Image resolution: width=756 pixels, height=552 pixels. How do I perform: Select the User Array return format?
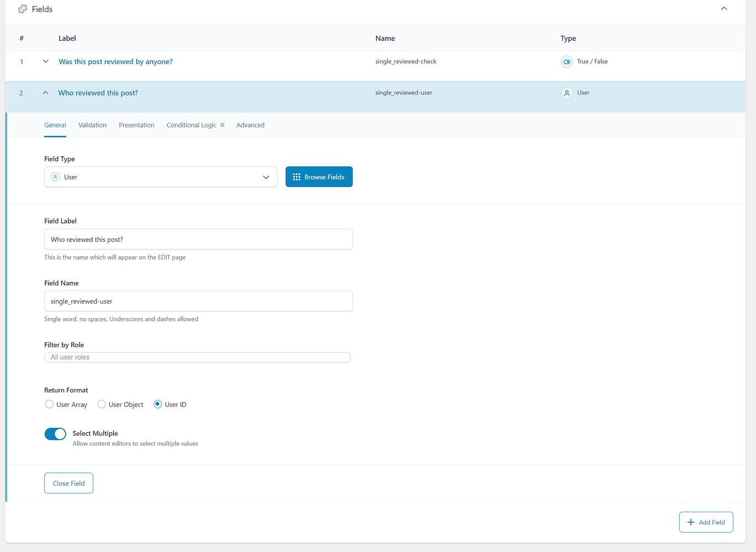[49, 404]
